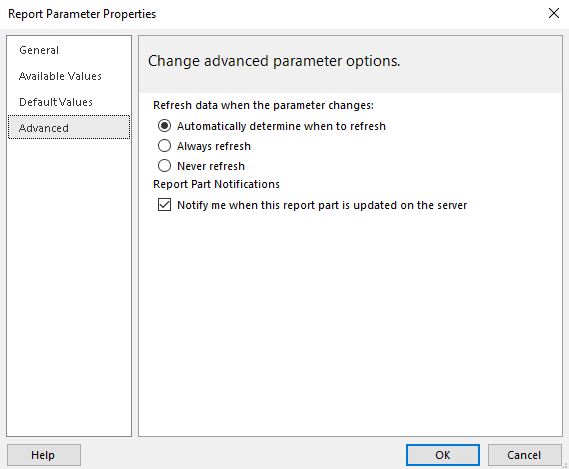The image size is (569, 469).
Task: Select Automatically determine when to refresh radio
Action: (164, 126)
